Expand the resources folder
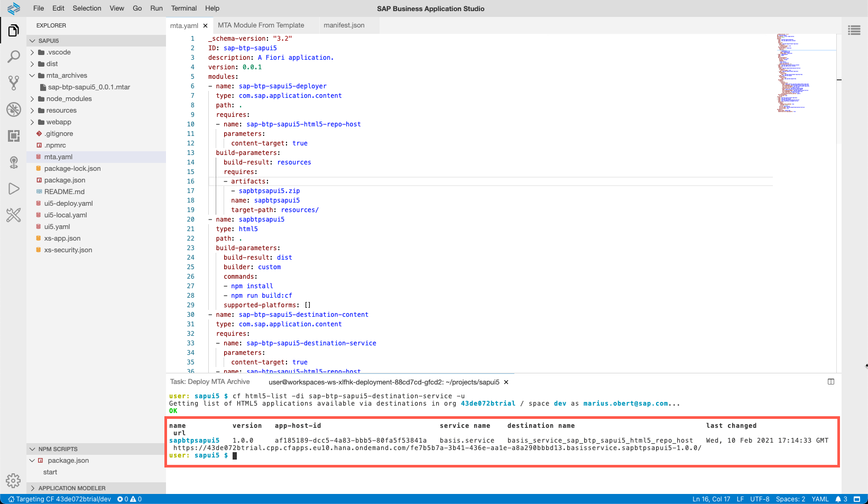 (x=33, y=111)
